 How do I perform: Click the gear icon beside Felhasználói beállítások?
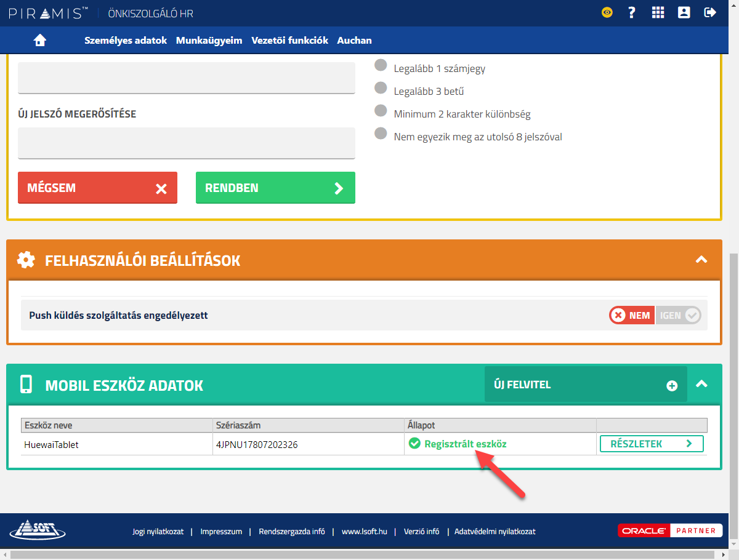click(x=26, y=260)
